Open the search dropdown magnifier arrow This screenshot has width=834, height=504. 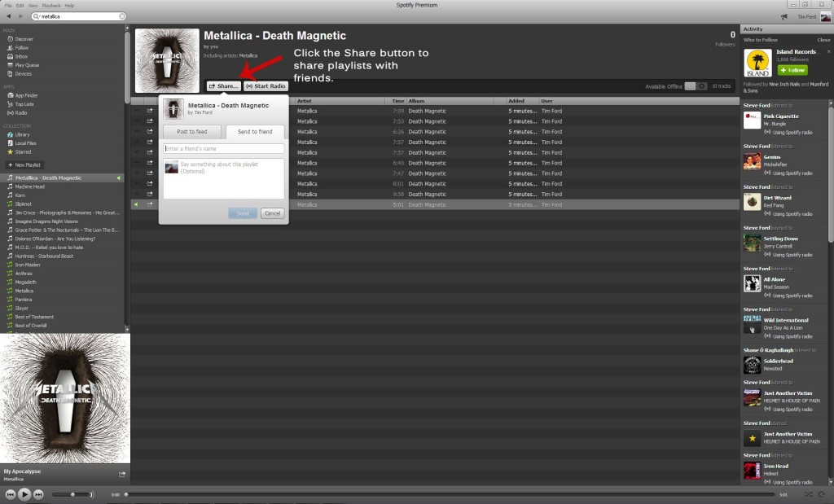pos(37,16)
